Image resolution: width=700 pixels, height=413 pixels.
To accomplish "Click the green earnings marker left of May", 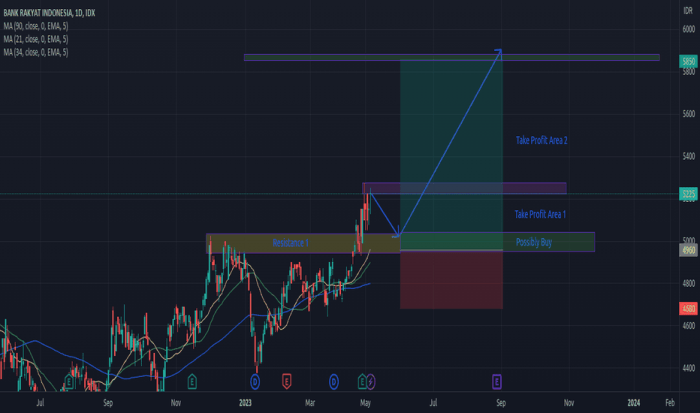I will tap(361, 381).
